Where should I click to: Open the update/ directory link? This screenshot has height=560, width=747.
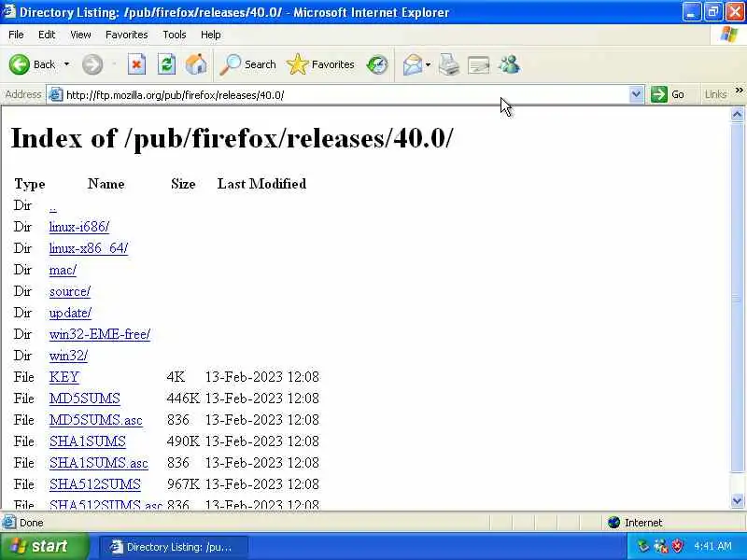pos(71,313)
